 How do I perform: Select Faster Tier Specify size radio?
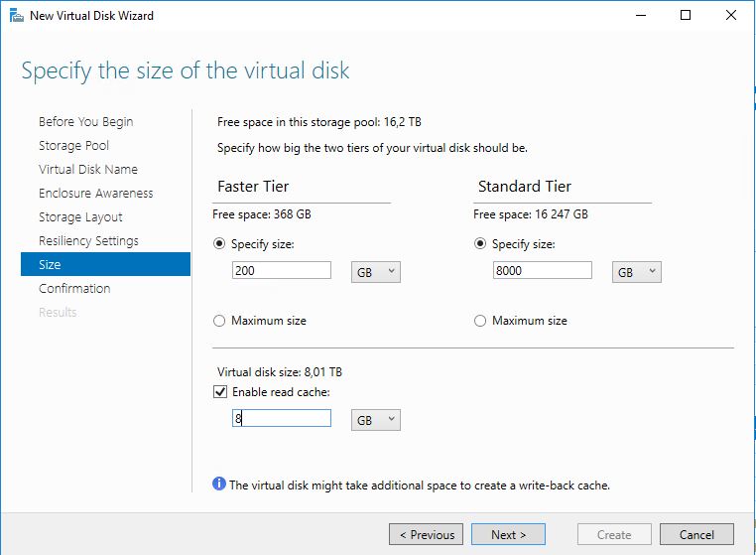tap(219, 243)
